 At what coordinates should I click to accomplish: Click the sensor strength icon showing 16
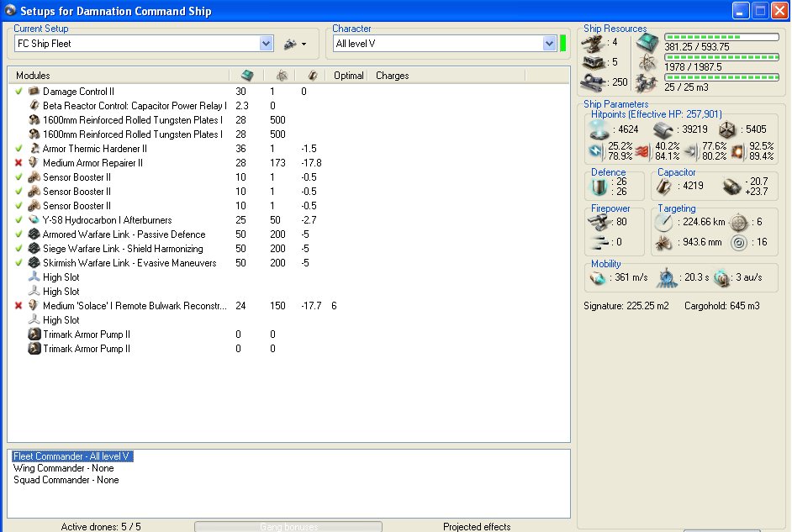click(739, 243)
